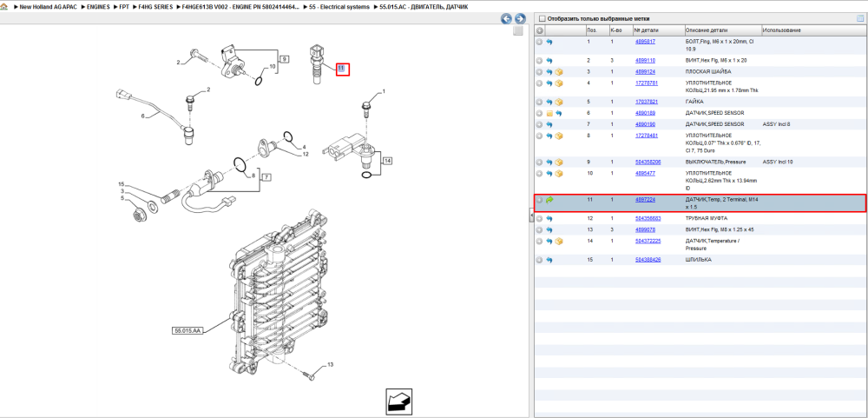Image resolution: width=868 pixels, height=418 pixels.
Task: Sort by № детали column header
Action: coord(658,30)
